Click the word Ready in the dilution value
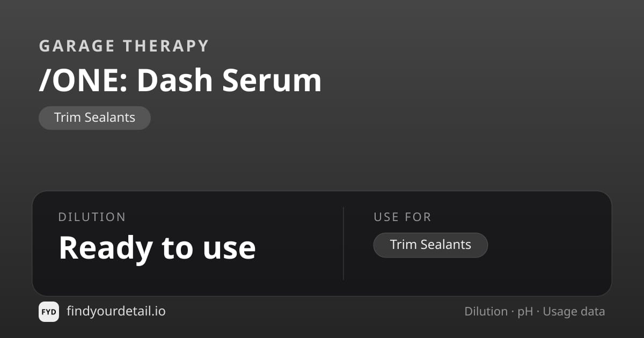The width and height of the screenshot is (644, 338). point(105,248)
